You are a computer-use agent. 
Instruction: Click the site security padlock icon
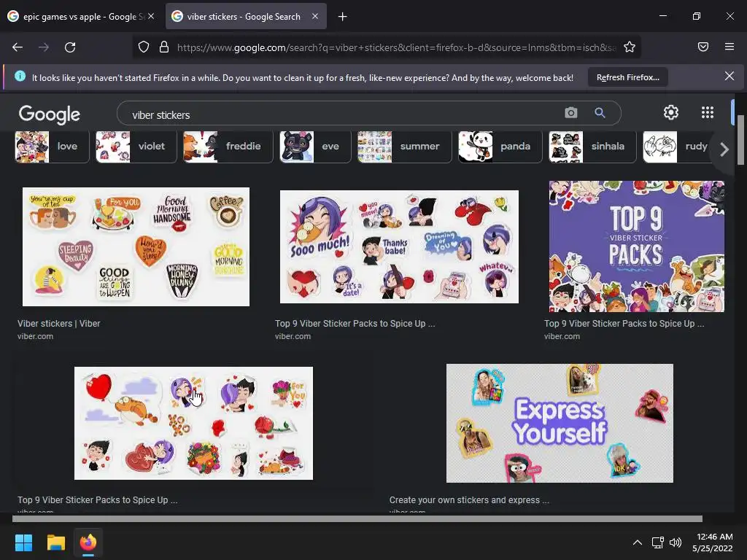coord(164,47)
